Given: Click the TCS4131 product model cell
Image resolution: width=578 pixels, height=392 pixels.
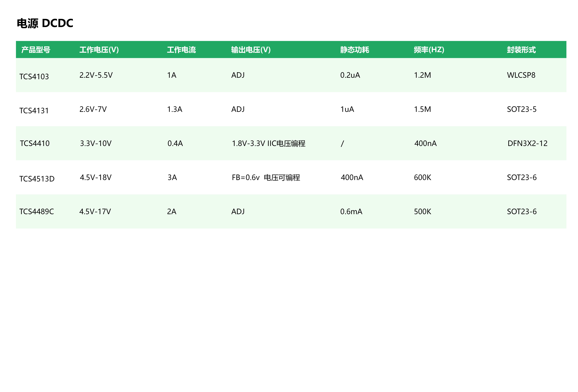Looking at the screenshot, I should click(34, 111).
